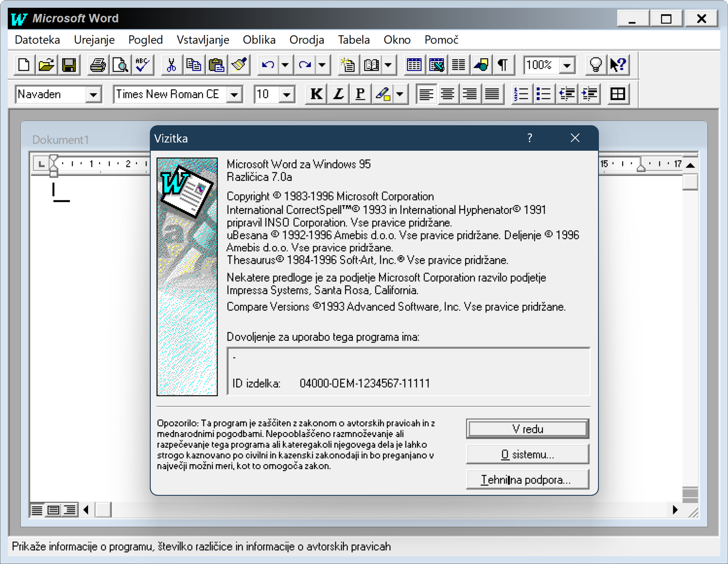Copy selection with the two-pages icon

(x=194, y=65)
